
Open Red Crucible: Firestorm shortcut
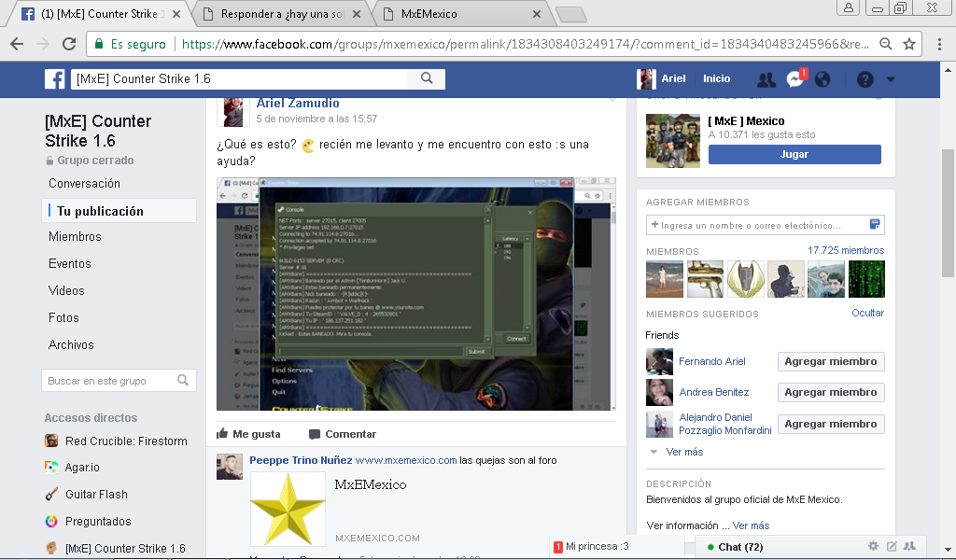point(116,441)
